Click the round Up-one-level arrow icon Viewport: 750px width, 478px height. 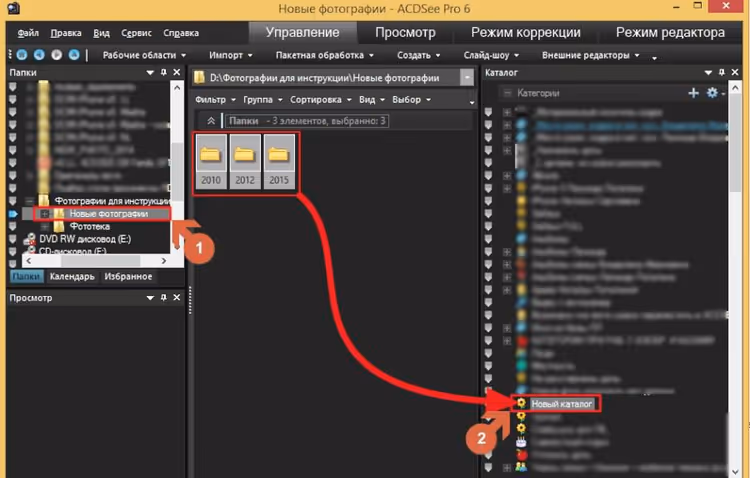74,55
